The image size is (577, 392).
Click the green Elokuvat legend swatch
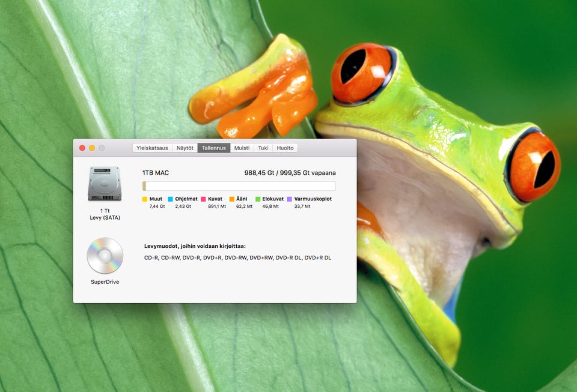pos(258,199)
